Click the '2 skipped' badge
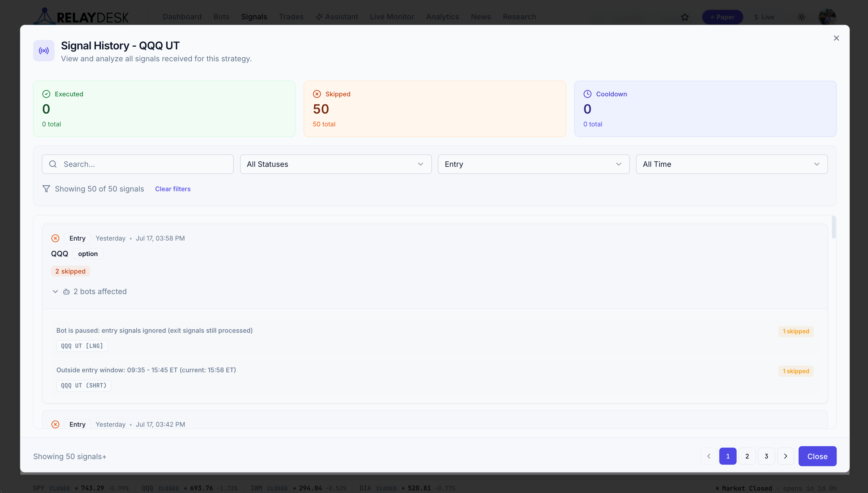 pyautogui.click(x=70, y=271)
